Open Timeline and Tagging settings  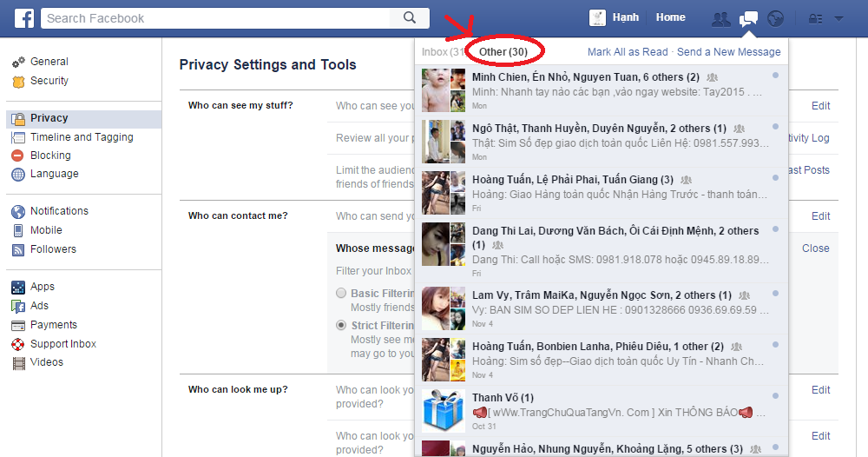tap(82, 136)
